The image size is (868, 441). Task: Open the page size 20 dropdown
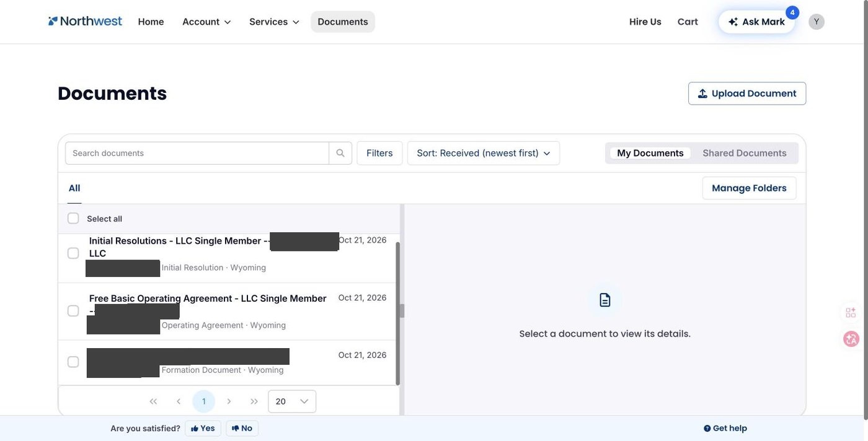pyautogui.click(x=292, y=401)
